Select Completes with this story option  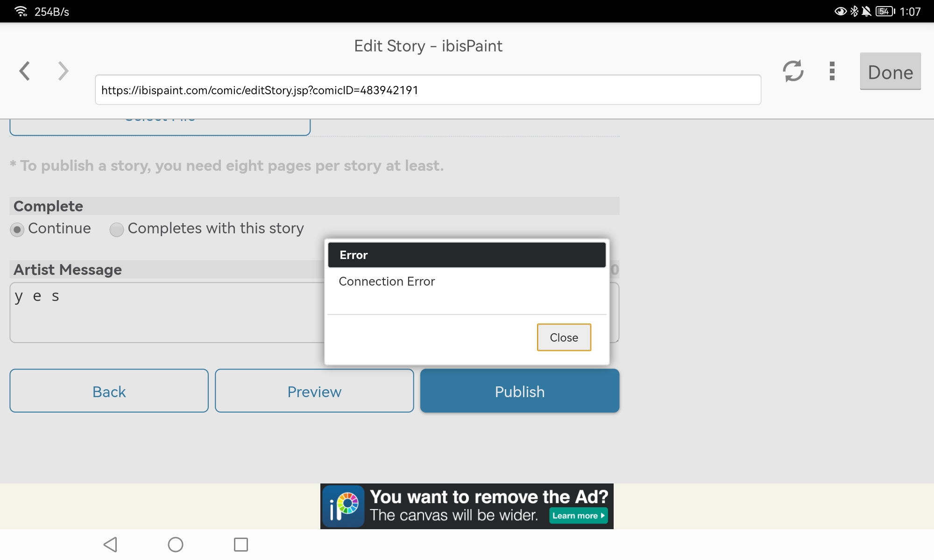pos(116,229)
